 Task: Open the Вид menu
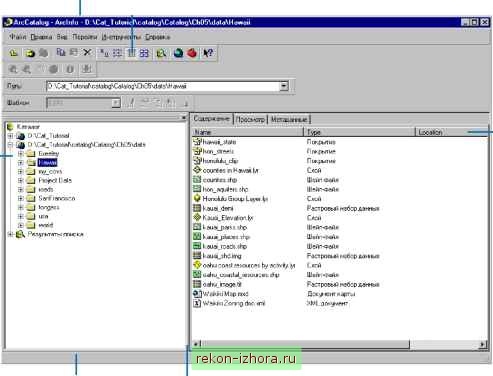62,37
